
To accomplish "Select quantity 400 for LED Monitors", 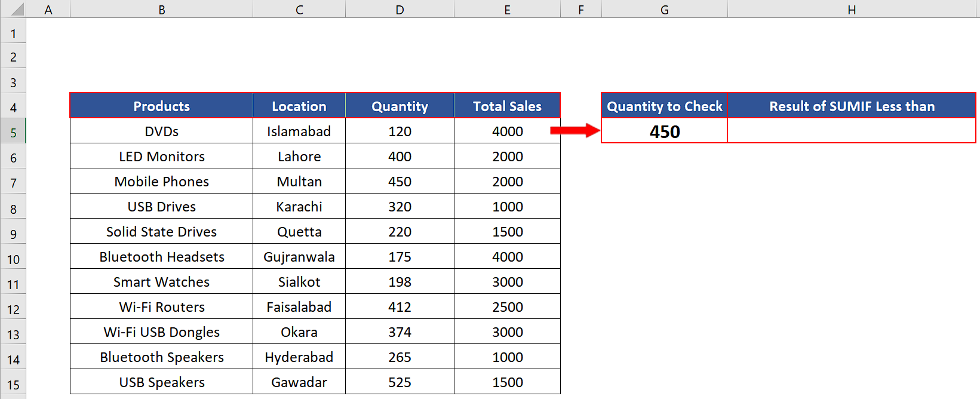I will (x=400, y=156).
